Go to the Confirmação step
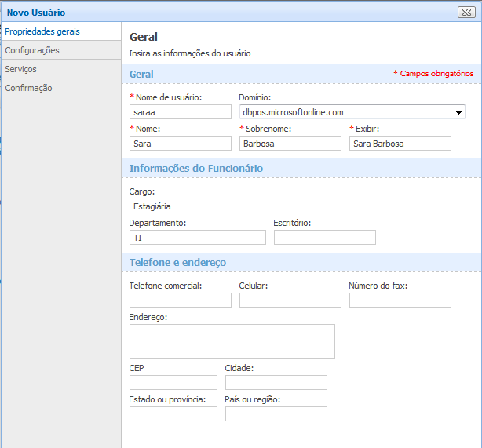Screen dimensions: 482x448 [29, 88]
